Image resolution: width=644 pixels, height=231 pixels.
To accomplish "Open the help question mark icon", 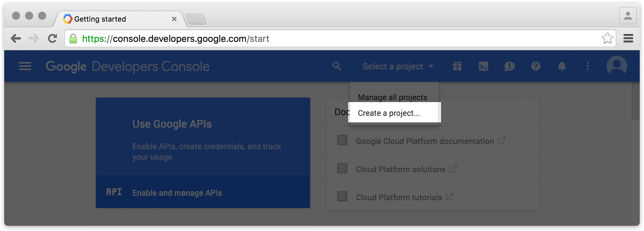I will 535,66.
